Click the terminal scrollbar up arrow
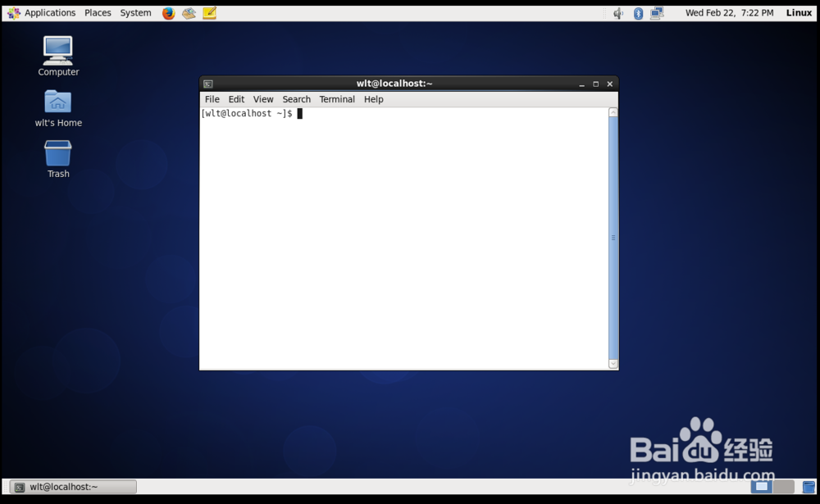The height and width of the screenshot is (504, 820). [x=613, y=112]
